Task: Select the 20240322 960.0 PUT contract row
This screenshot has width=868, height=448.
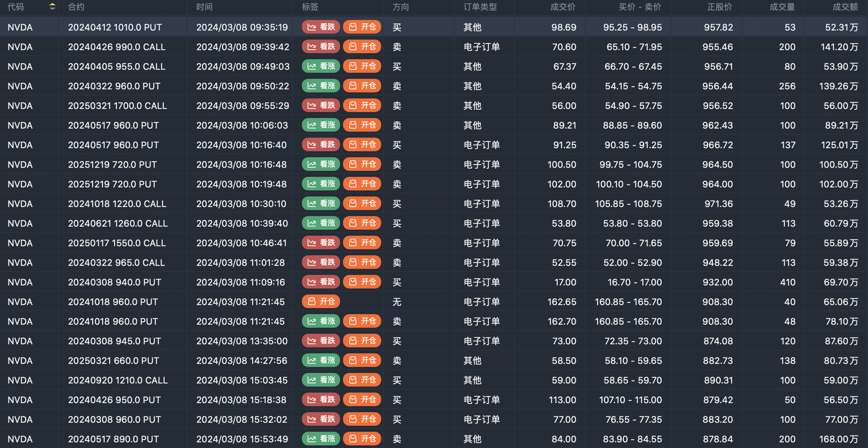Action: pyautogui.click(x=114, y=86)
